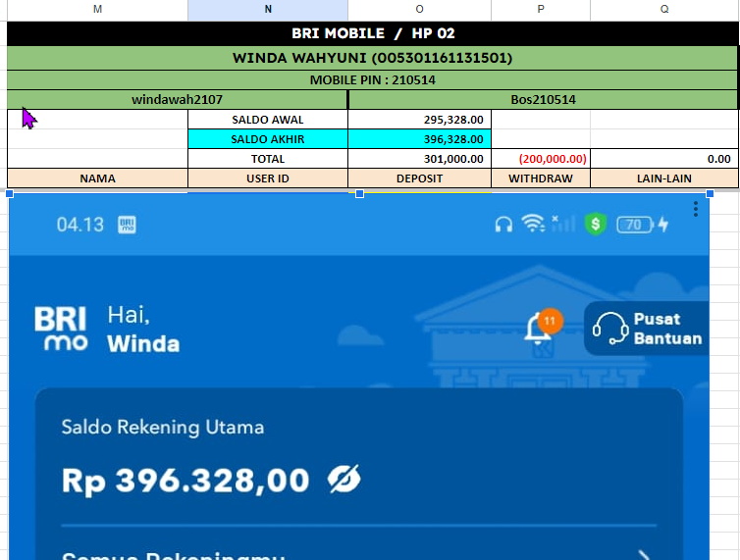
Task: Select the SALDO AKHIR label cell
Action: (268, 139)
